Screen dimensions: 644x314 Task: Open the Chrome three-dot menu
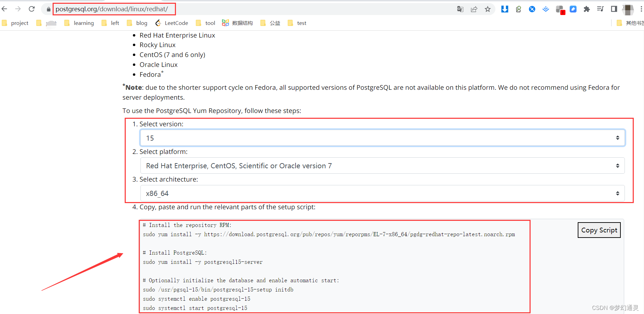point(641,9)
